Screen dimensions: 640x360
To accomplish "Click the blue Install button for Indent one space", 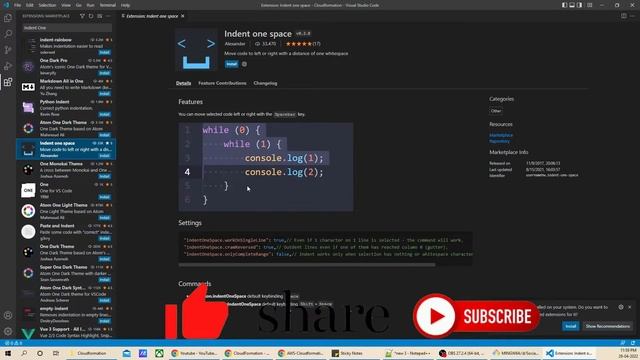I will tap(231, 64).
